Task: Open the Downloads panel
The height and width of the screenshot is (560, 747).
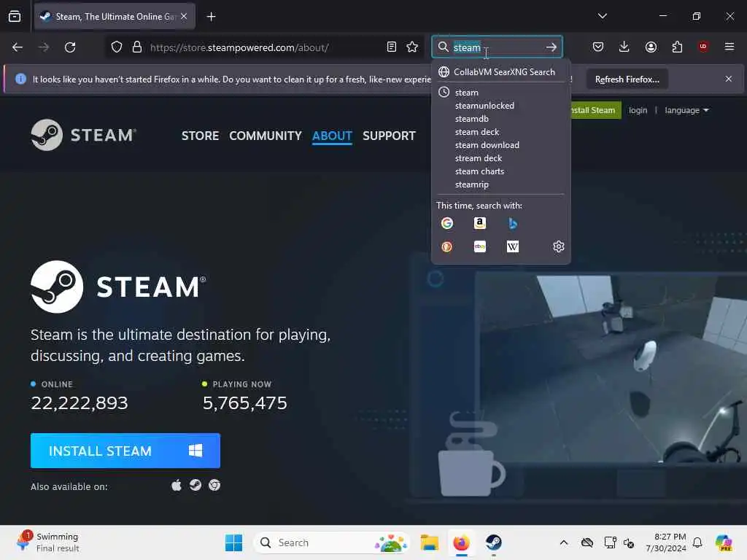Action: (624, 47)
